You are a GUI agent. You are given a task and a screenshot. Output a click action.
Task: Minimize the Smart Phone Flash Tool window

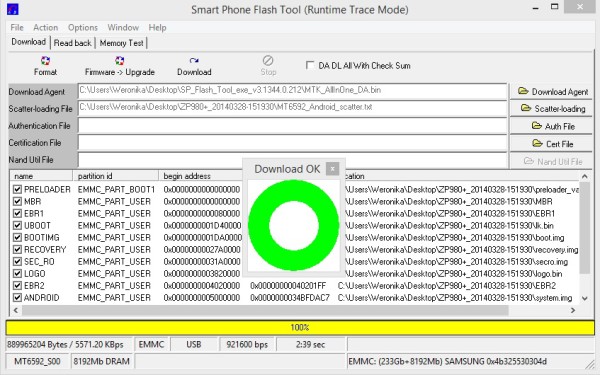click(x=535, y=7)
